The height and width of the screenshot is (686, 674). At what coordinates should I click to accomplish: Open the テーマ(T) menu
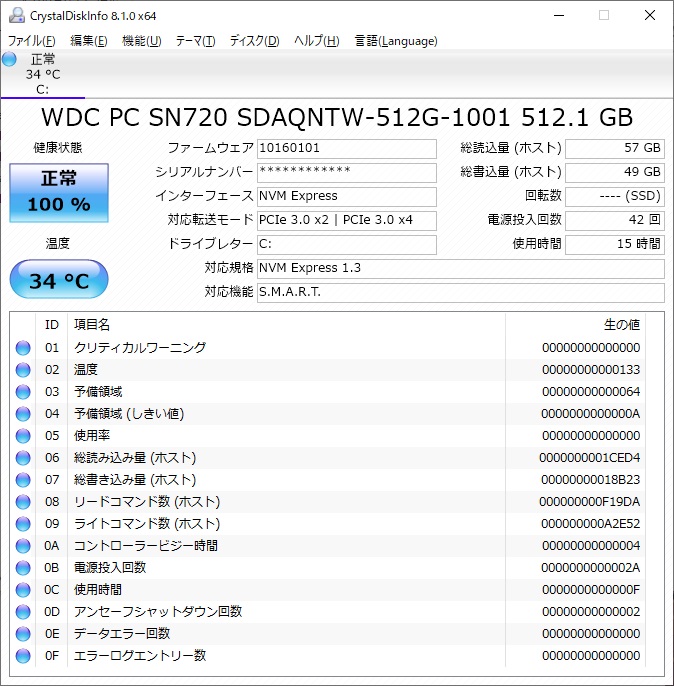(x=196, y=41)
